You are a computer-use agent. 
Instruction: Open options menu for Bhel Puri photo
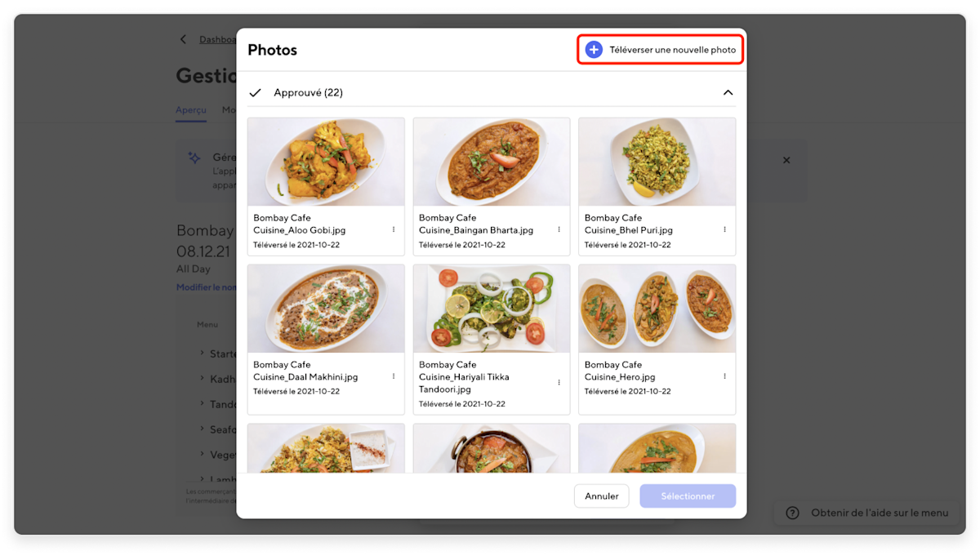click(x=724, y=229)
